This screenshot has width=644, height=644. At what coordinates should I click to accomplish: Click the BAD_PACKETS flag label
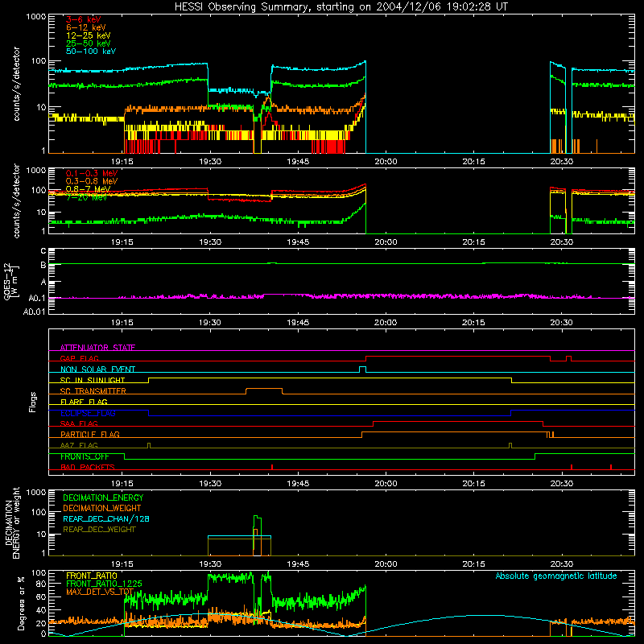(x=88, y=467)
